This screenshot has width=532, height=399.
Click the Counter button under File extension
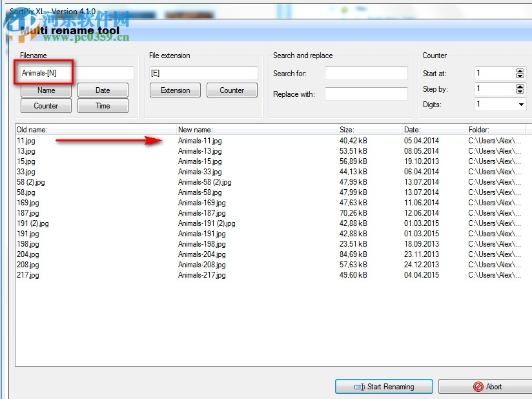click(x=232, y=90)
